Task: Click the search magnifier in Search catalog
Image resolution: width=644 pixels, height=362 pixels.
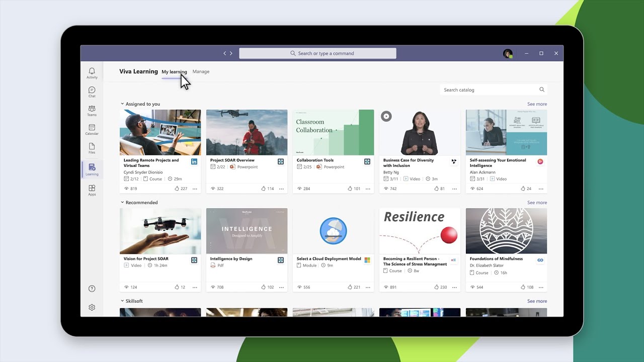Action: click(541, 89)
